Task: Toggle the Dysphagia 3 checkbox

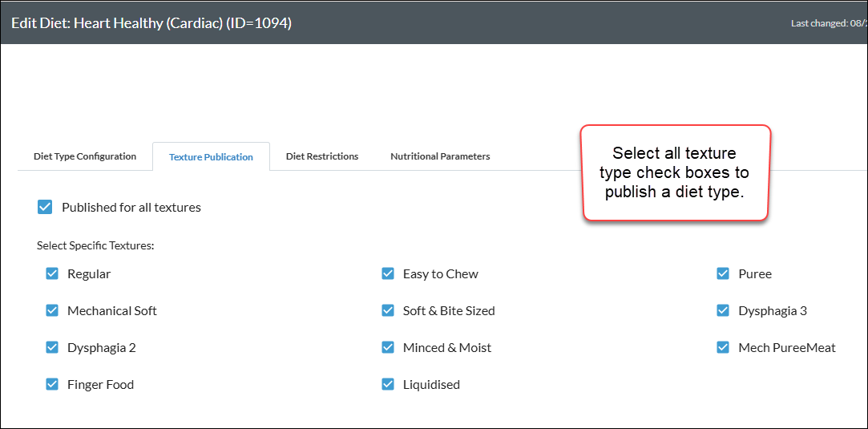Action: 723,310
